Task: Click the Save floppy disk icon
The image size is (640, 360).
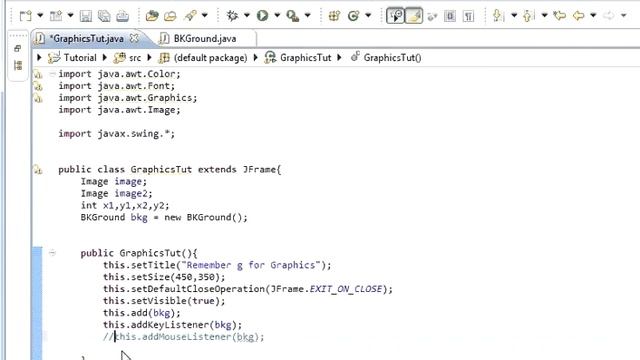Action: coord(86,16)
